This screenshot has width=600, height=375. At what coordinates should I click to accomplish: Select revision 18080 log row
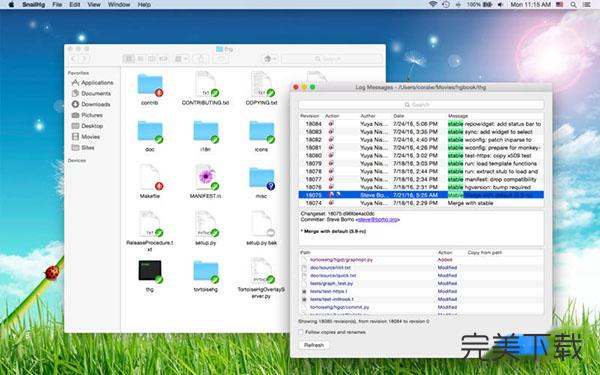coord(421,155)
